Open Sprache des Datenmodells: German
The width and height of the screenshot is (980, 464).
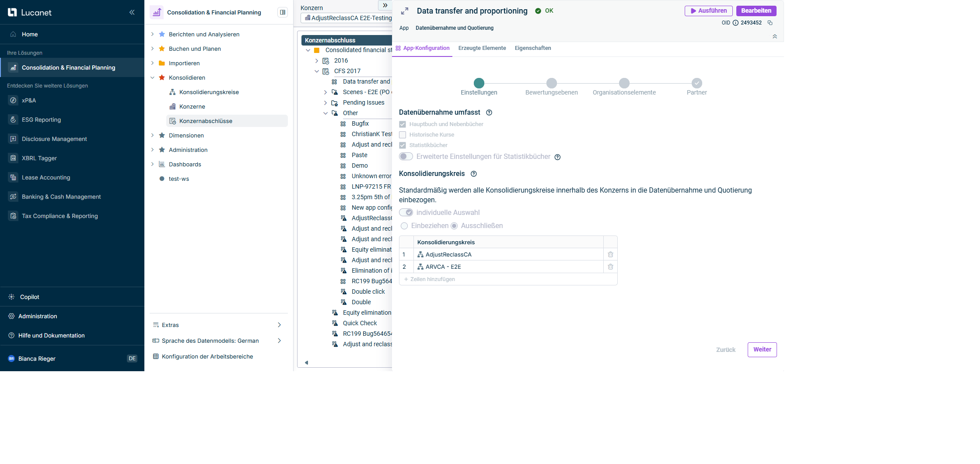pos(217,341)
